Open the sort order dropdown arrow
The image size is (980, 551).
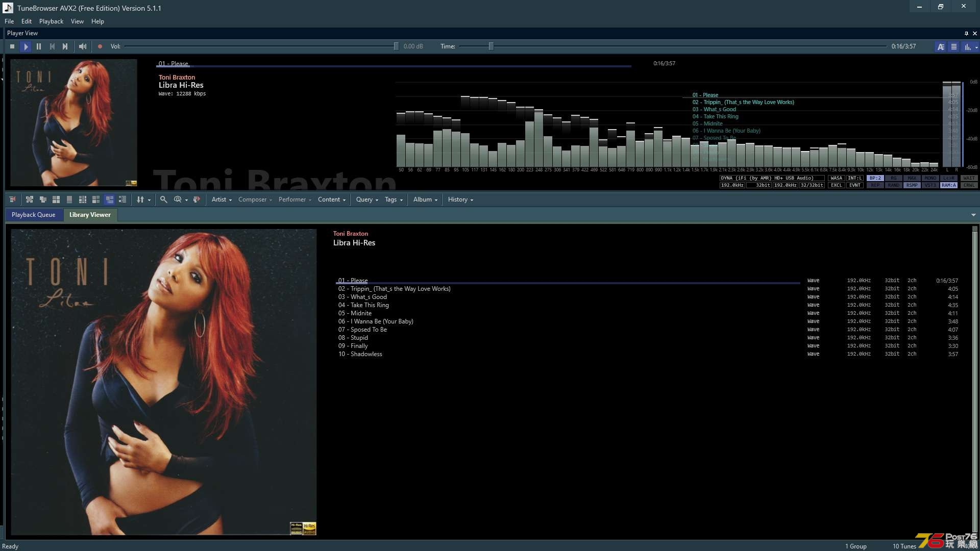149,200
